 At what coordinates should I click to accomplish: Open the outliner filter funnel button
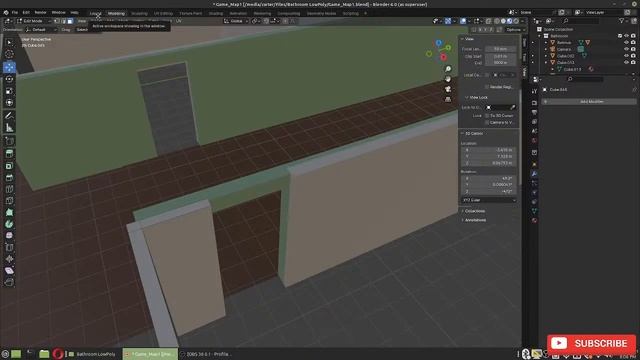(x=622, y=21)
